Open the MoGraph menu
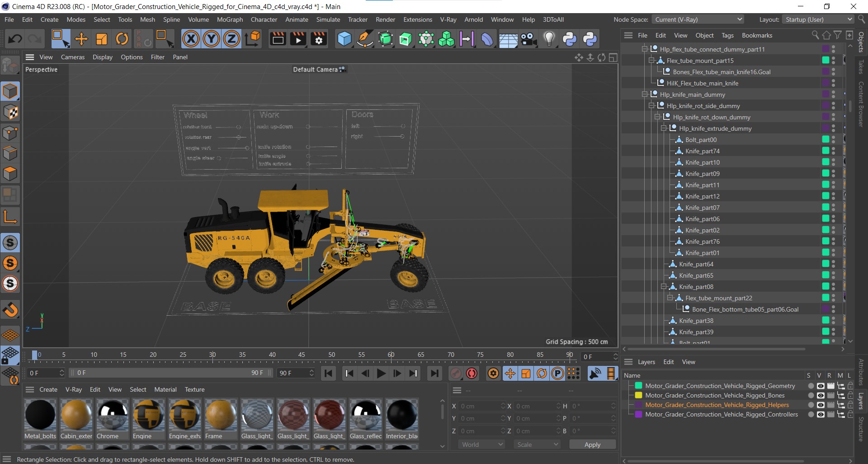The image size is (868, 464). pyautogui.click(x=230, y=19)
